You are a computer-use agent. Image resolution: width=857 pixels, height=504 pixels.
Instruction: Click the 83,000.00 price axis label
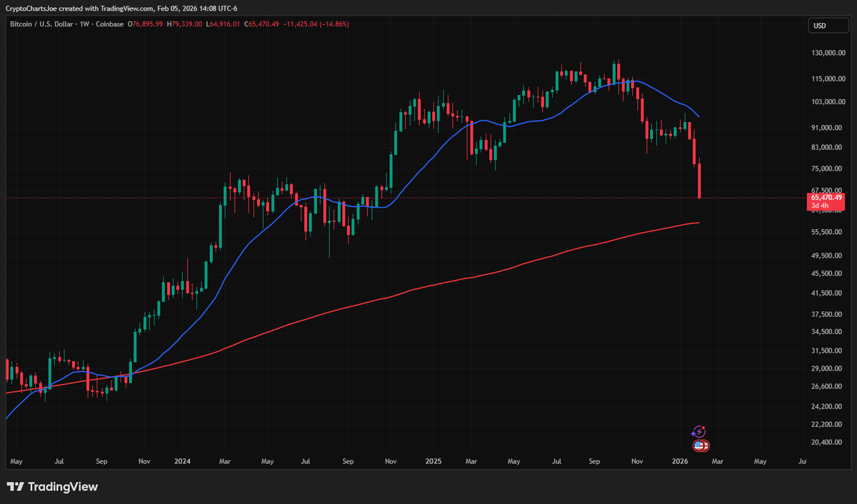click(x=828, y=148)
